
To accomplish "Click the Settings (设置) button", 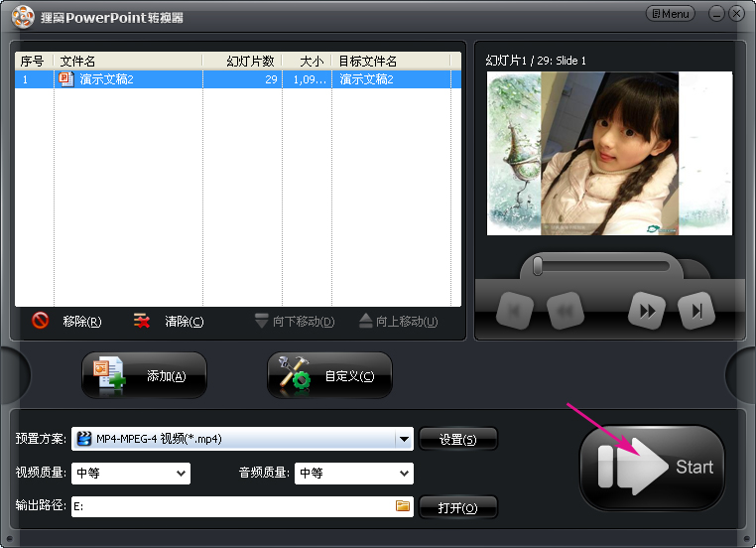I will [457, 439].
